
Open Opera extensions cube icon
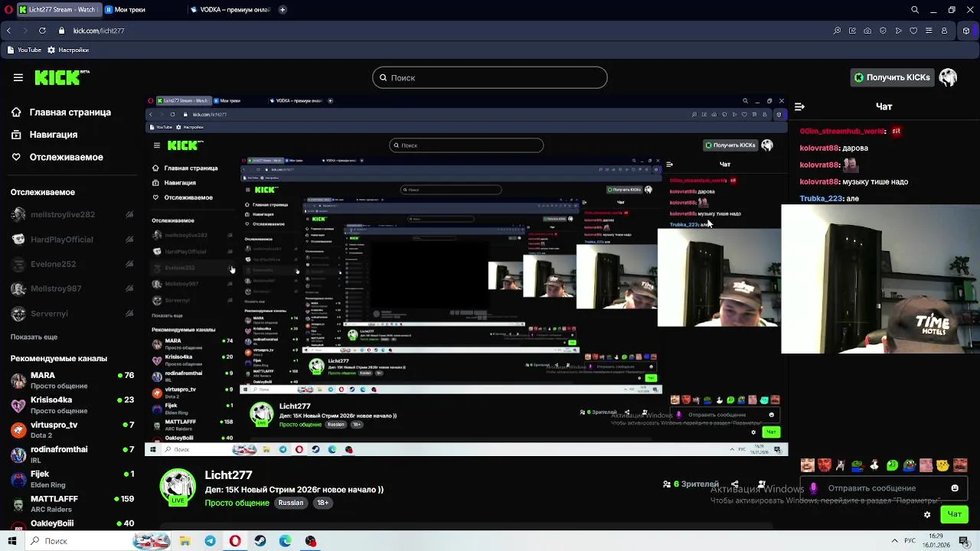[x=966, y=31]
